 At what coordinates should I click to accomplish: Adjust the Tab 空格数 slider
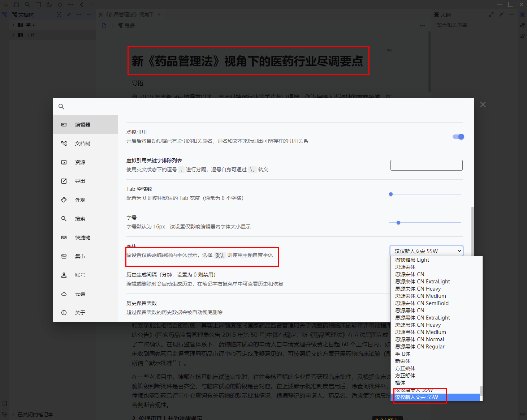click(x=425, y=194)
